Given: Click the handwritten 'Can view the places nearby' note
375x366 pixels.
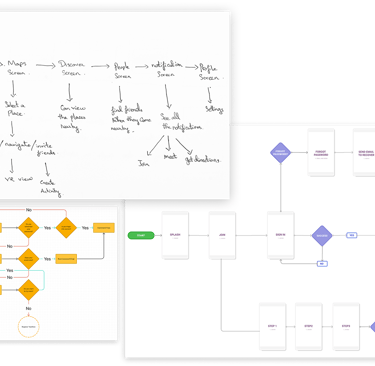Looking at the screenshot, I should 72,117.
